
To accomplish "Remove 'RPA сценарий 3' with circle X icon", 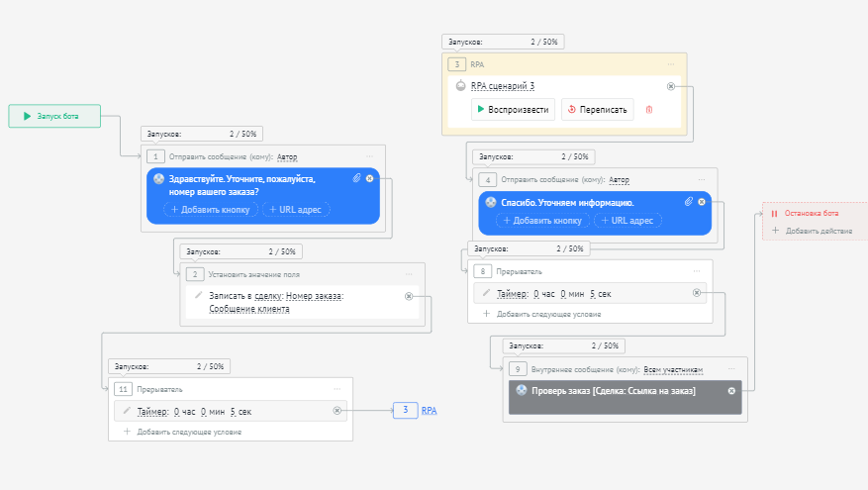I will coord(671,86).
